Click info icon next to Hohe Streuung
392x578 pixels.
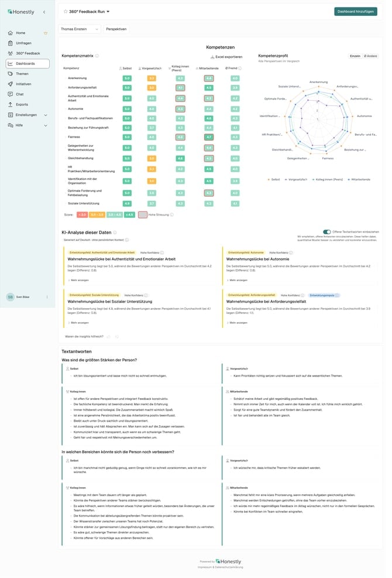[171, 215]
